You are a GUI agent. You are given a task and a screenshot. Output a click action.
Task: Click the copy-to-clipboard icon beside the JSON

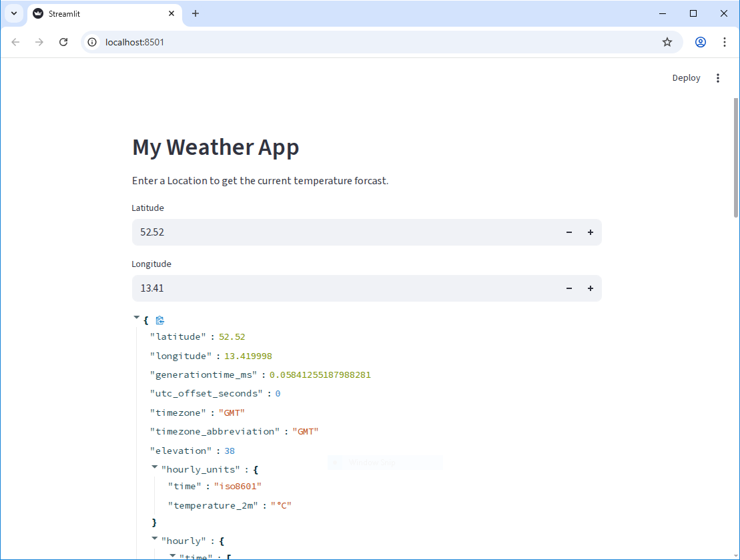tap(160, 320)
